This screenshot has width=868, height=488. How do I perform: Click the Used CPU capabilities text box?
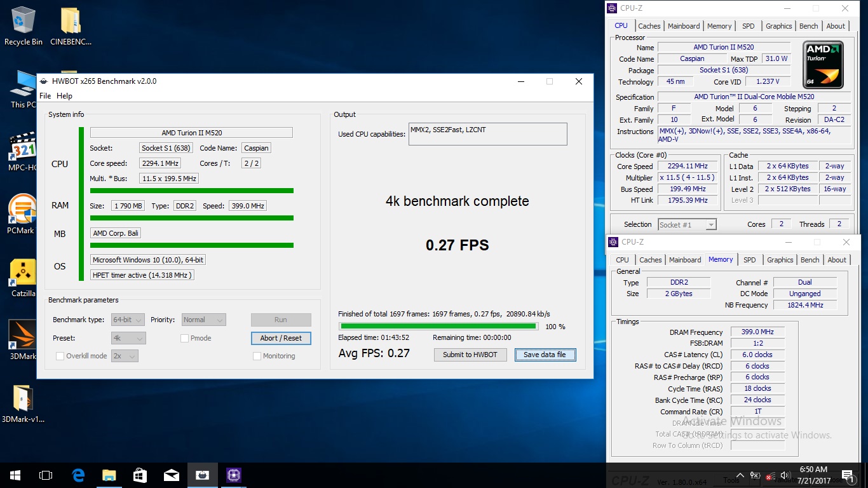(487, 134)
